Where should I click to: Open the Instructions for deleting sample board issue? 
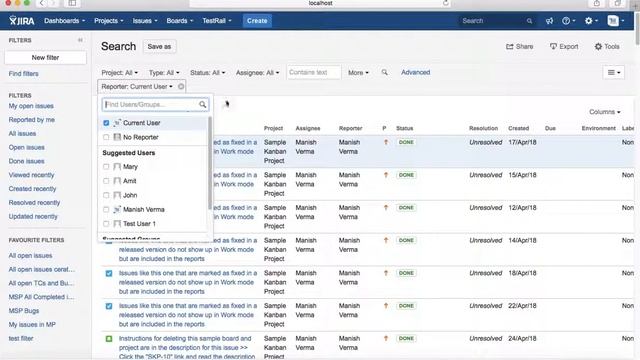click(x=187, y=347)
